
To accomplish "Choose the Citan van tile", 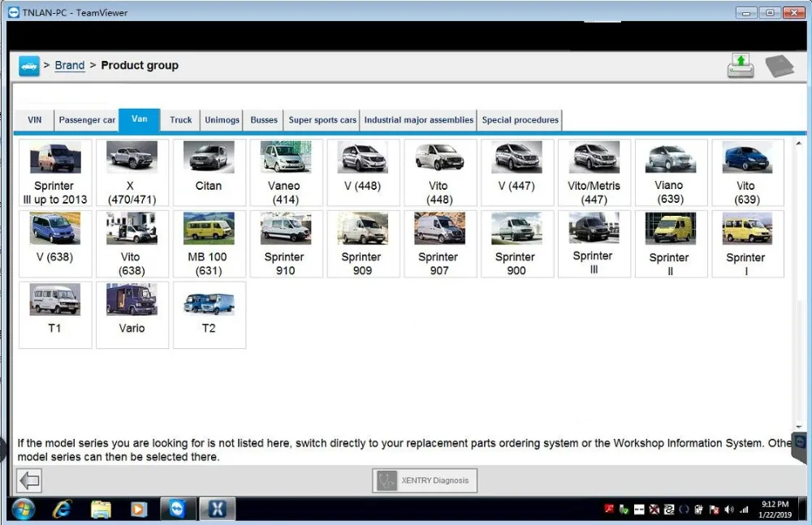I will (x=209, y=172).
